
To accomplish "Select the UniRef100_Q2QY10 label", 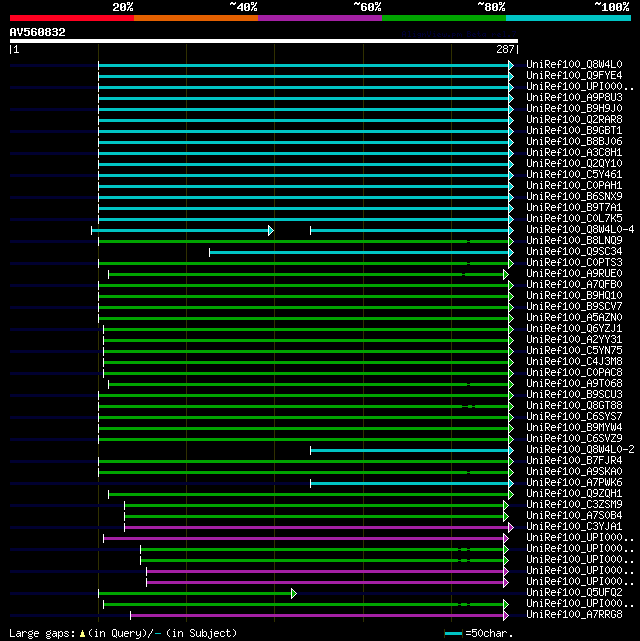I will point(574,164).
